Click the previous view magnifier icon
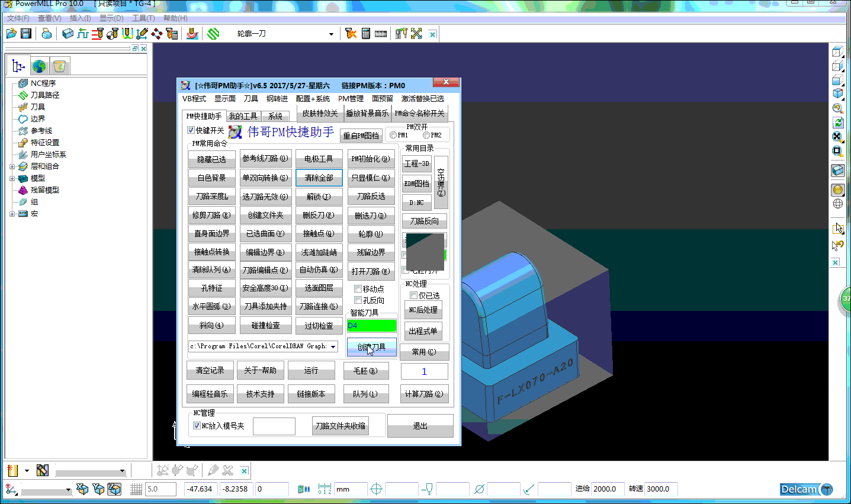Viewport: 851px width, 504px height. 837,108
